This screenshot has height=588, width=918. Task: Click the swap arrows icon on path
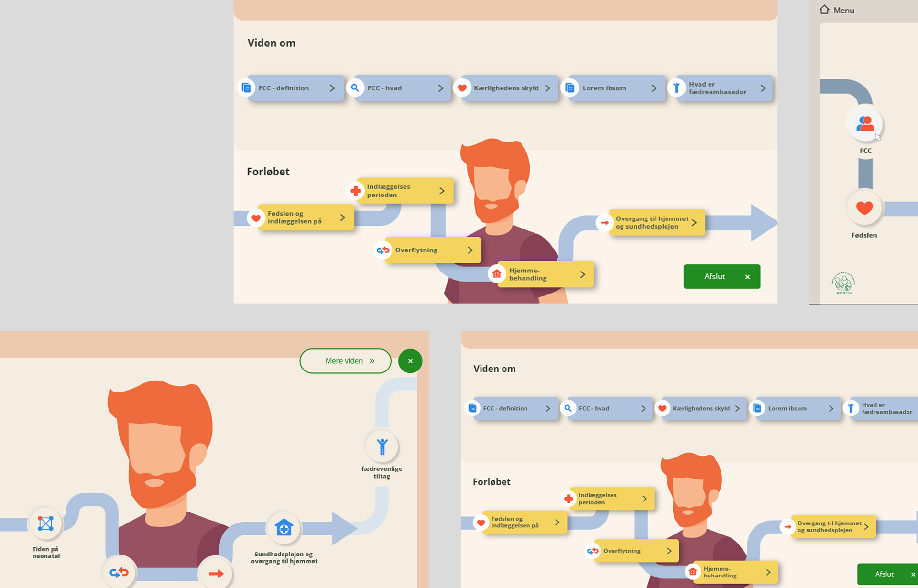point(119,572)
